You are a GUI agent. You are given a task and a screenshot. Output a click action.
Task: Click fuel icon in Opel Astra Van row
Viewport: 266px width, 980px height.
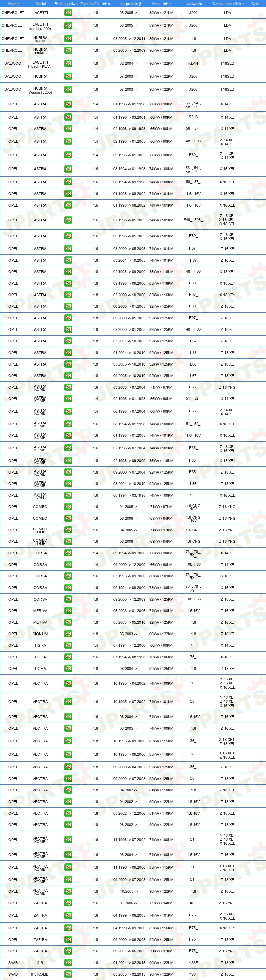68,495
